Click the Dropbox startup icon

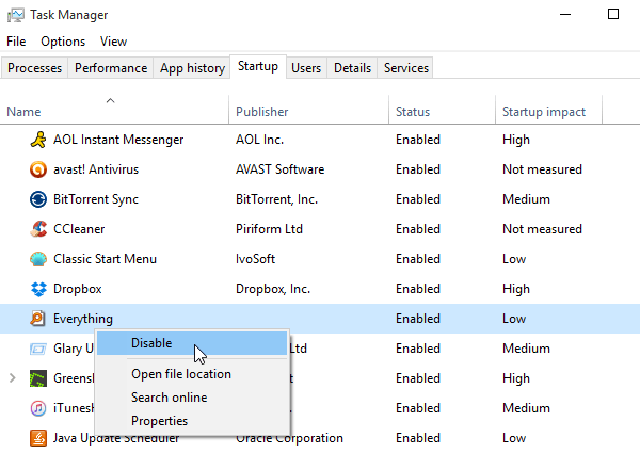click(38, 289)
